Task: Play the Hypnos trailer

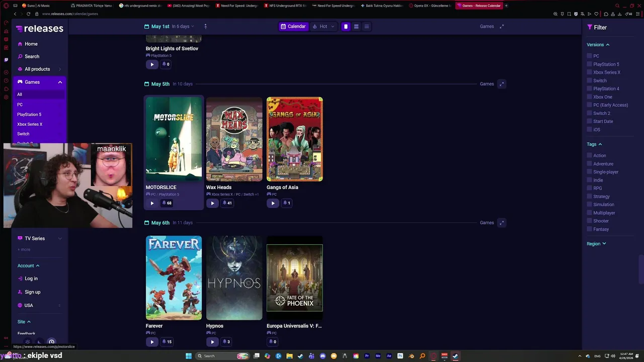Action: [x=212, y=342]
